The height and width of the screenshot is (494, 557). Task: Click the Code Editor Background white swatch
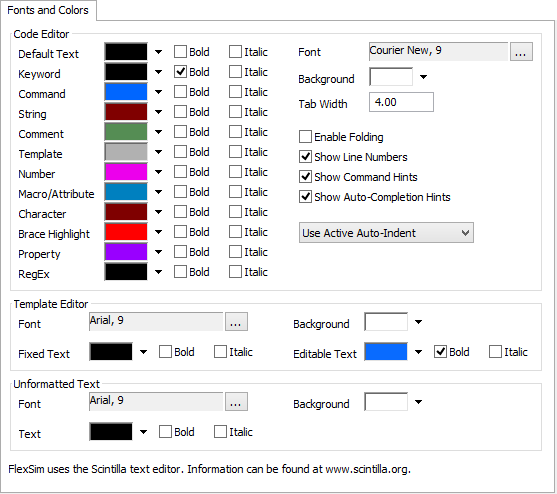(391, 77)
